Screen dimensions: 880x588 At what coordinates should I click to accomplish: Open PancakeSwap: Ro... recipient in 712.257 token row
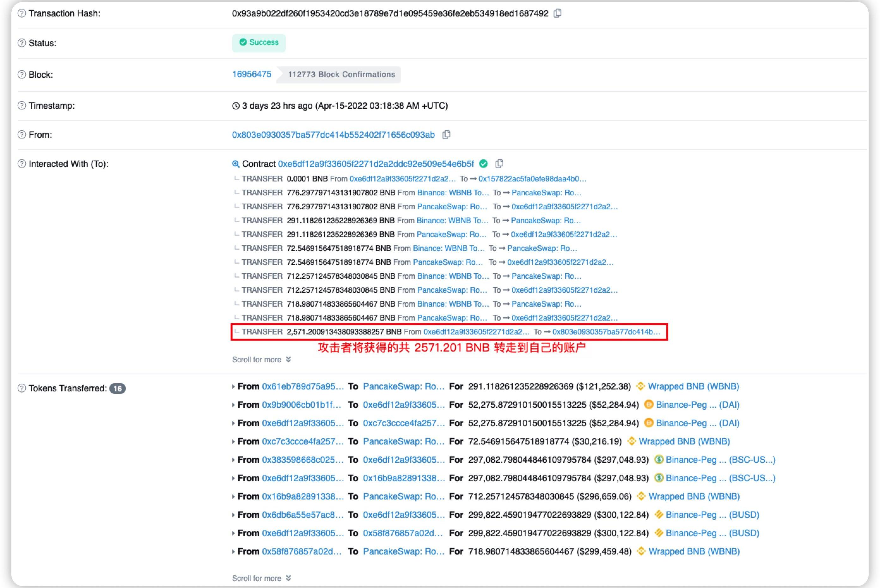pyautogui.click(x=404, y=496)
